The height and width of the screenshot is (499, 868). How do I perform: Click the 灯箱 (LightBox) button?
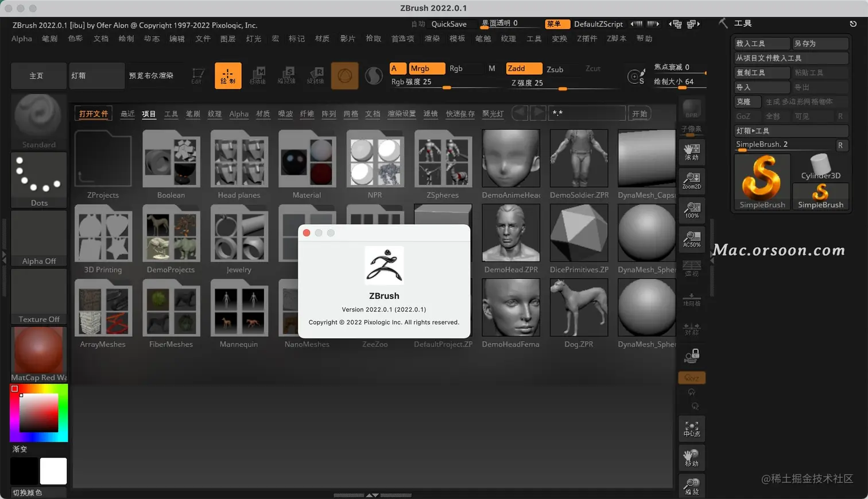(96, 76)
